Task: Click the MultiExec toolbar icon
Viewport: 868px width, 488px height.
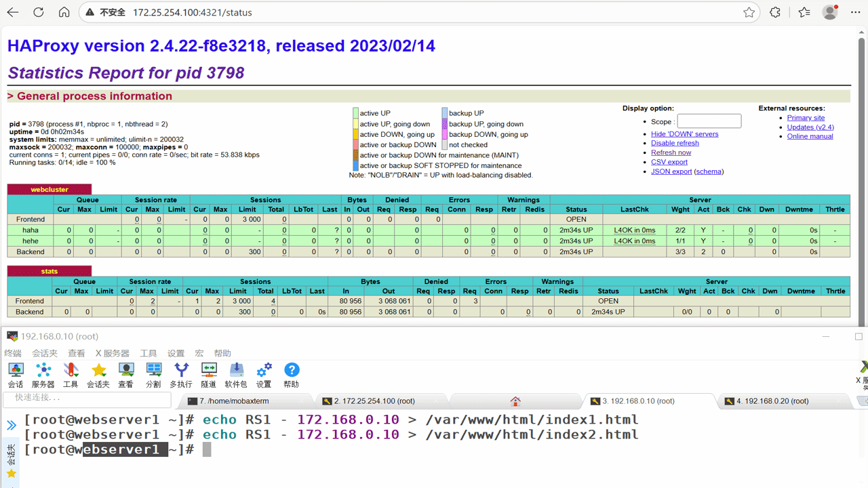Action: point(181,375)
